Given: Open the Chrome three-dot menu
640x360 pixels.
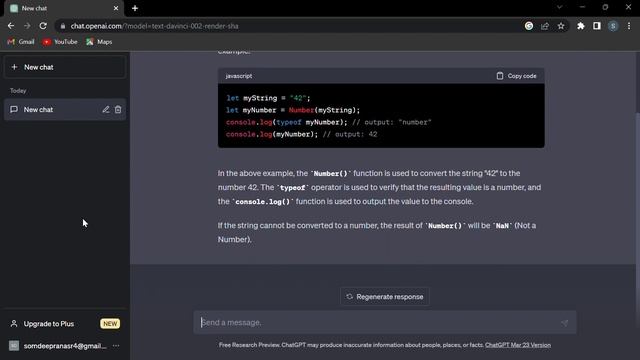Looking at the screenshot, I should coord(629,26).
